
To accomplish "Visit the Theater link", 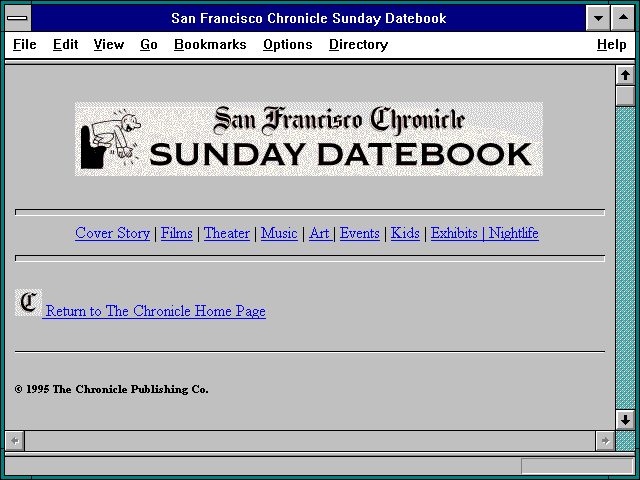I will click(x=227, y=233).
